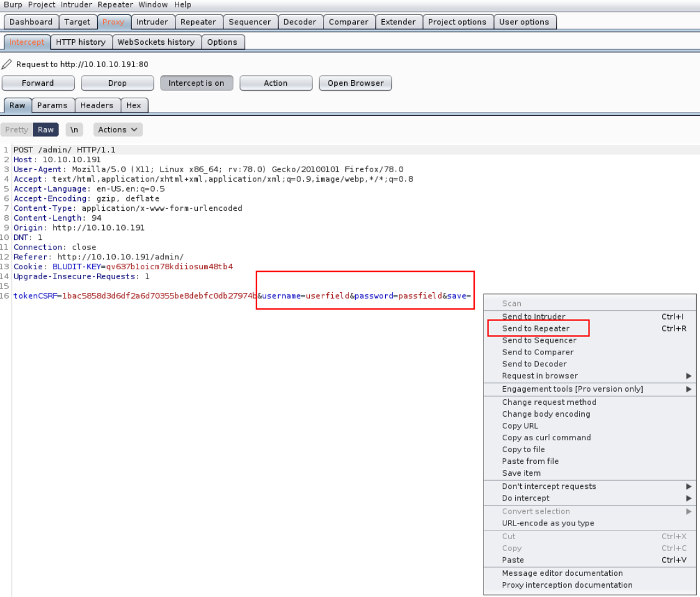The image size is (700, 597).
Task: Switch to the Hex message tab
Action: click(134, 105)
